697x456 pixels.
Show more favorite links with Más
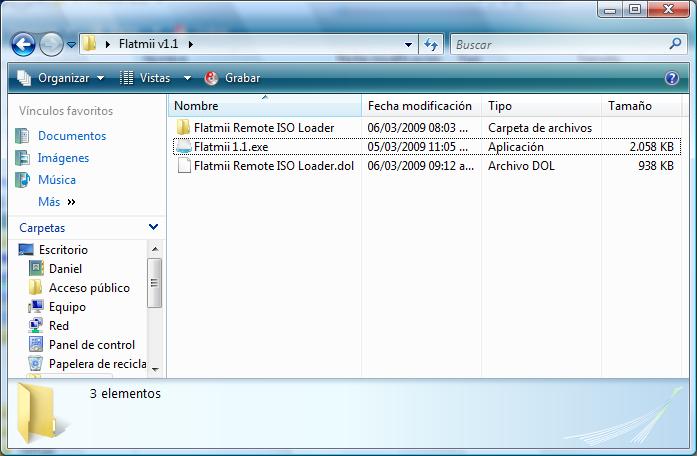(x=57, y=202)
